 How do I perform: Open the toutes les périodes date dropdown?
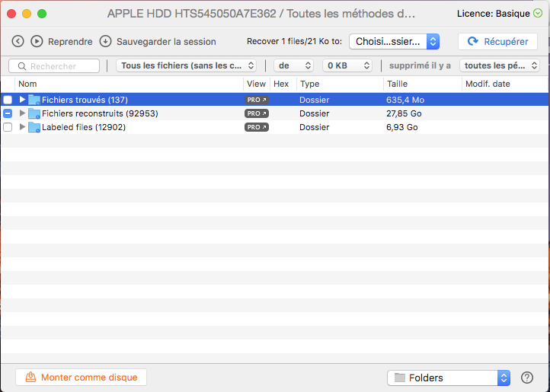point(500,66)
